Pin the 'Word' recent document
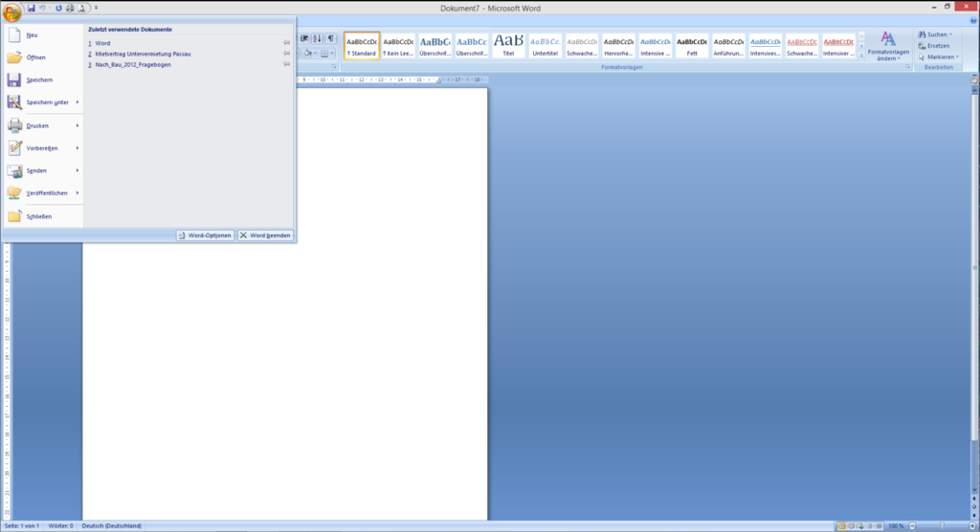This screenshot has height=532, width=980. tap(286, 43)
